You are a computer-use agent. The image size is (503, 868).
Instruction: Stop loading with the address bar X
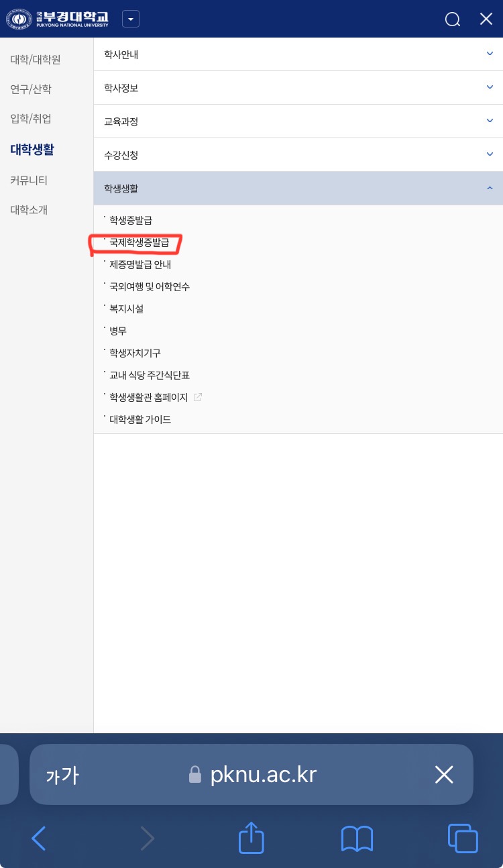point(444,775)
